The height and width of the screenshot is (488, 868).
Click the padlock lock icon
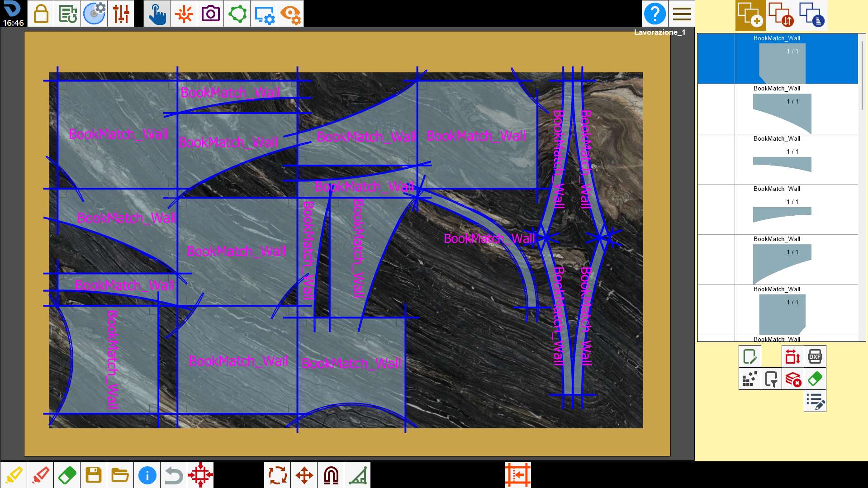pos(41,14)
